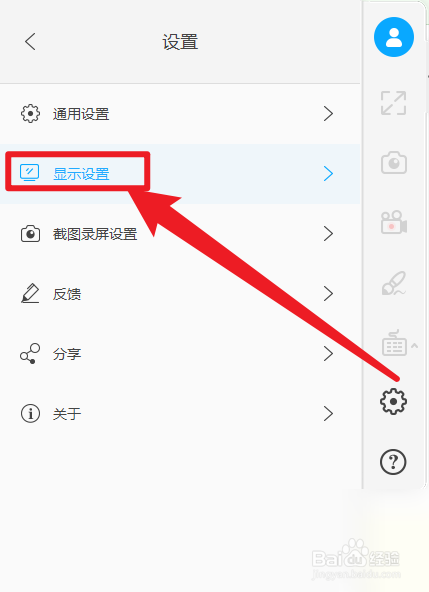The width and height of the screenshot is (429, 592).
Task: Open the brush cleanup tool icon
Action: [394, 283]
